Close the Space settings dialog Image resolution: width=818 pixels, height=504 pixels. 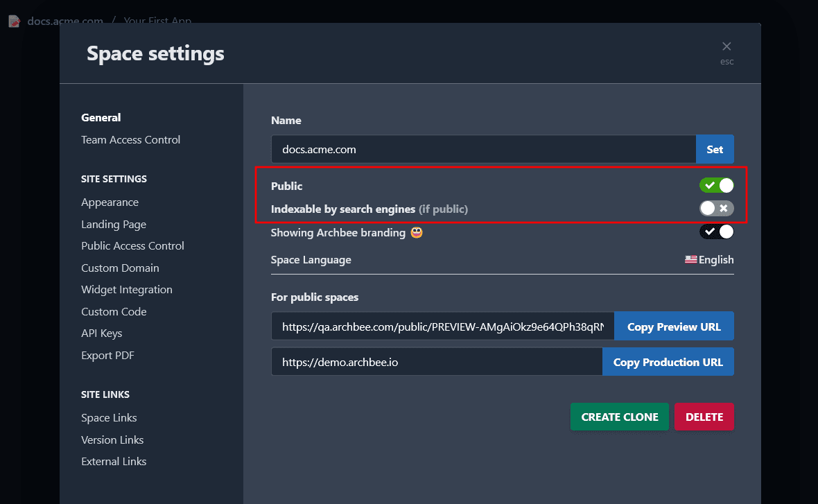726,47
